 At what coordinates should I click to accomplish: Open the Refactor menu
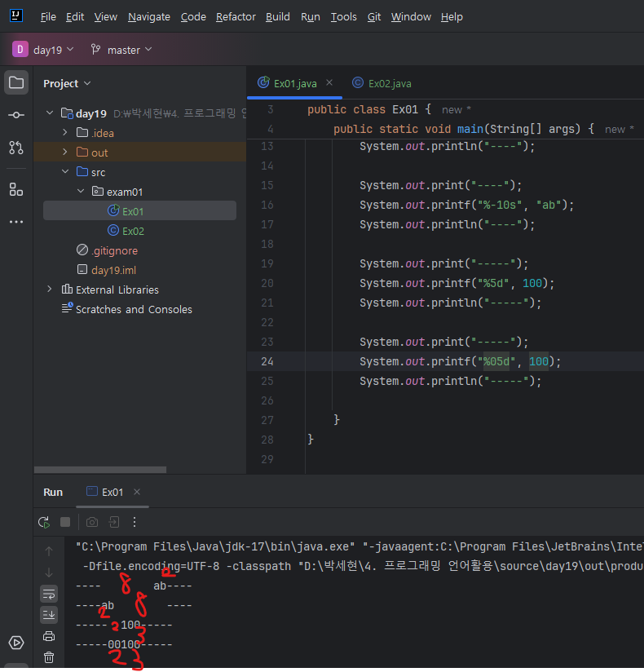236,16
